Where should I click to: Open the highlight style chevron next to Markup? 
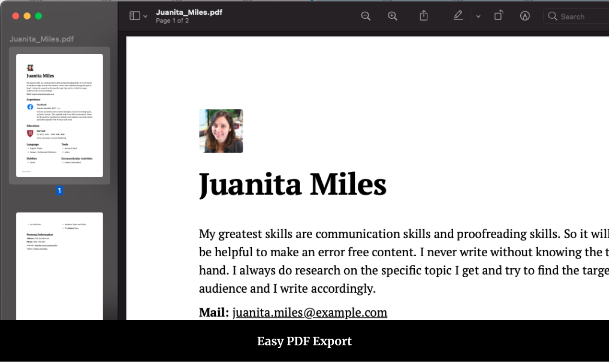pos(478,17)
